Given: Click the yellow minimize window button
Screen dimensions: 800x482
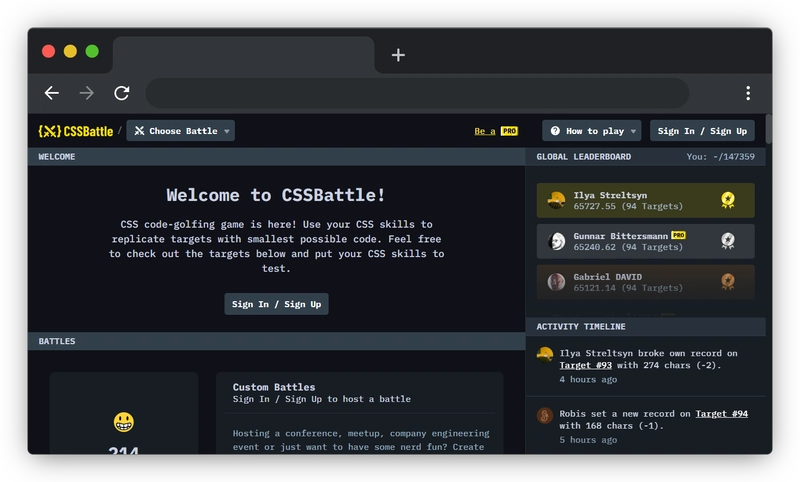Looking at the screenshot, I should coord(70,52).
